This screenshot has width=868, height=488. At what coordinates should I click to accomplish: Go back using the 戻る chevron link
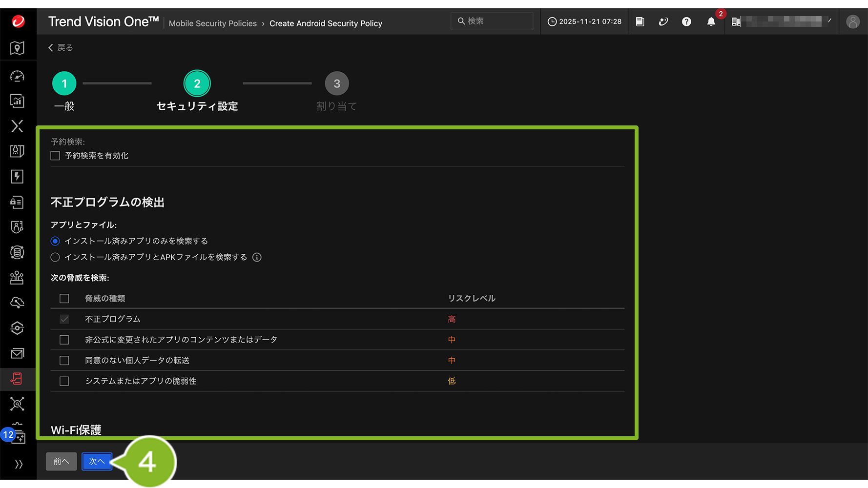pos(61,48)
